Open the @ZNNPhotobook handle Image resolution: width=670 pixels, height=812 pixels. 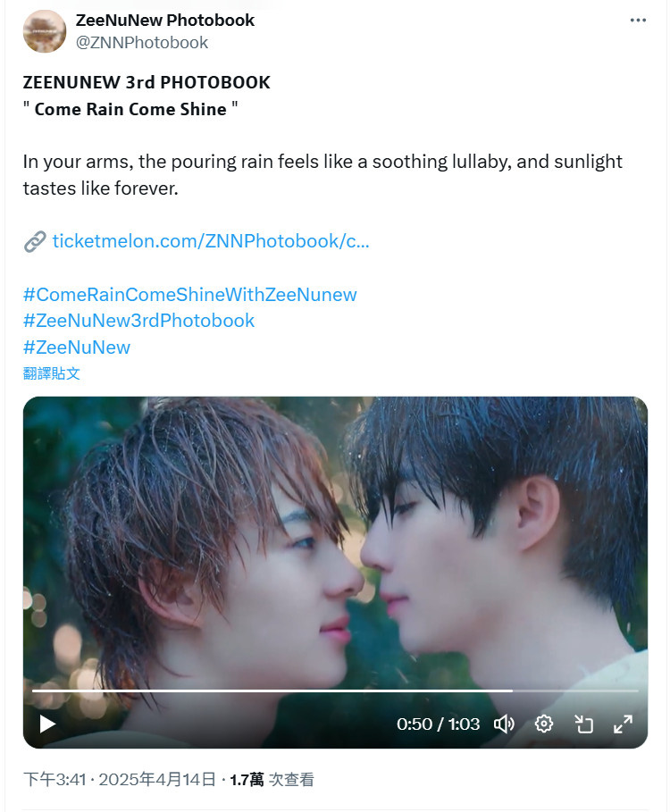tap(142, 43)
